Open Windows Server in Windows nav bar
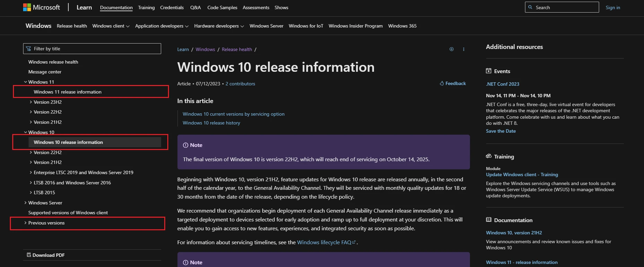Viewport: 644px width, 267px height. click(x=266, y=26)
